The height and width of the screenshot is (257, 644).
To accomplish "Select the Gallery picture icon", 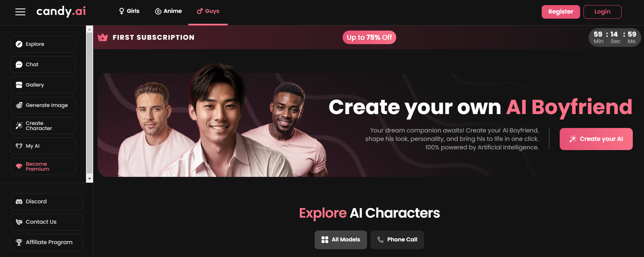I will pyautogui.click(x=19, y=85).
